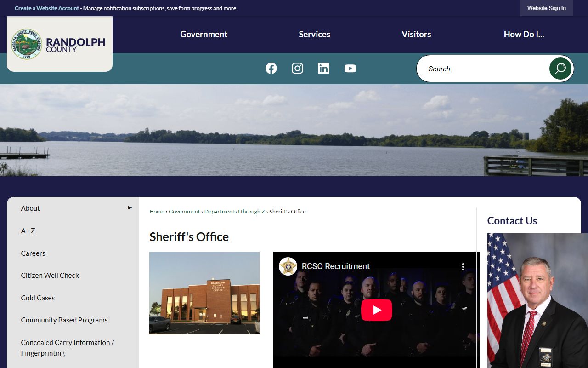The image size is (588, 368).
Task: Open the Government menu
Action: click(x=204, y=34)
